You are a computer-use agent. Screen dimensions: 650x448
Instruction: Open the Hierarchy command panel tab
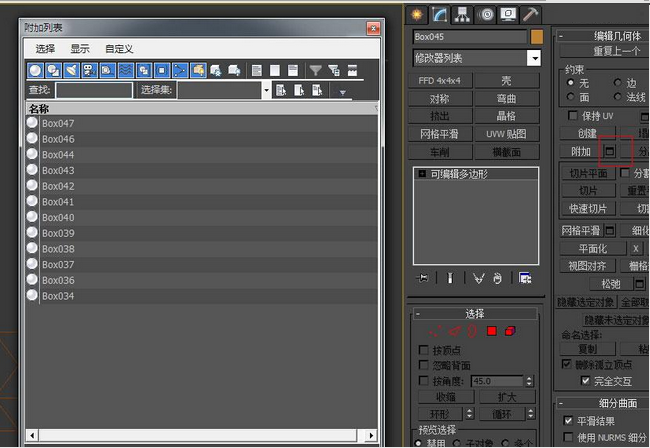tap(462, 15)
